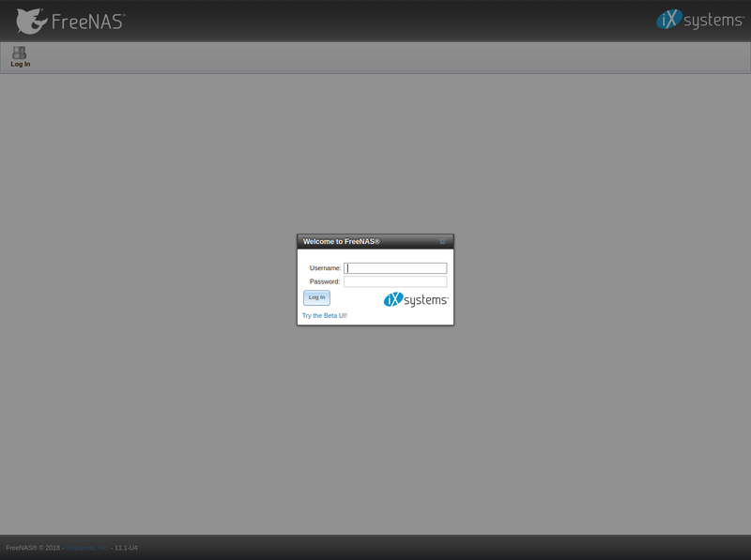The height and width of the screenshot is (560, 751).
Task: Click the FreeNAS logo in header
Action: [x=70, y=21]
